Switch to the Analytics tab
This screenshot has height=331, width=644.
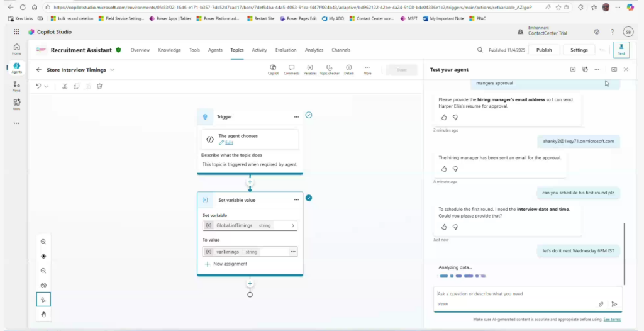click(314, 50)
